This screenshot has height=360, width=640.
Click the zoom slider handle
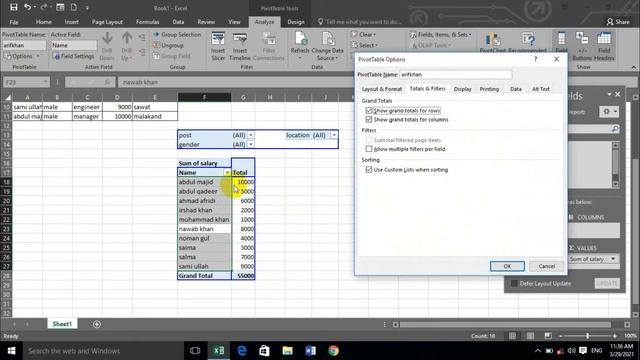(x=587, y=336)
